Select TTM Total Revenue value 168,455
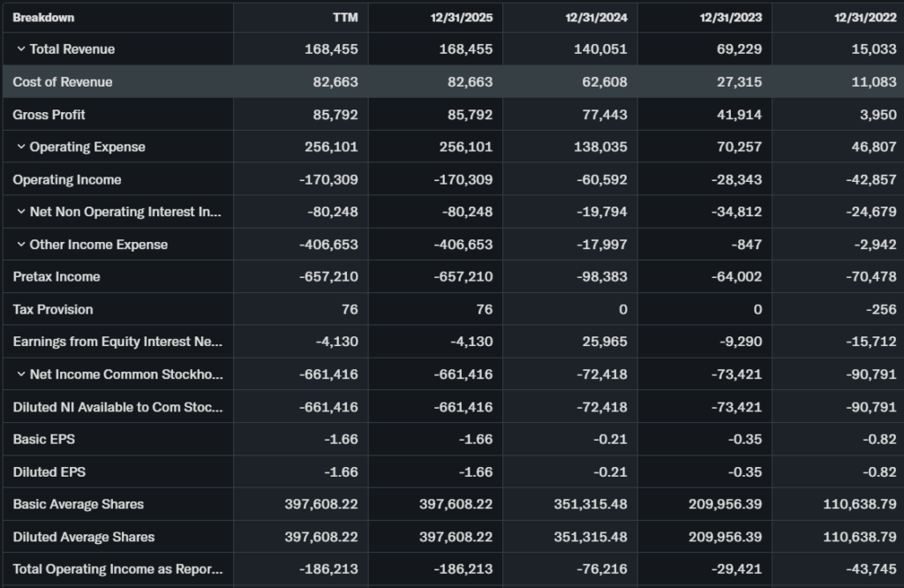 pyautogui.click(x=331, y=49)
